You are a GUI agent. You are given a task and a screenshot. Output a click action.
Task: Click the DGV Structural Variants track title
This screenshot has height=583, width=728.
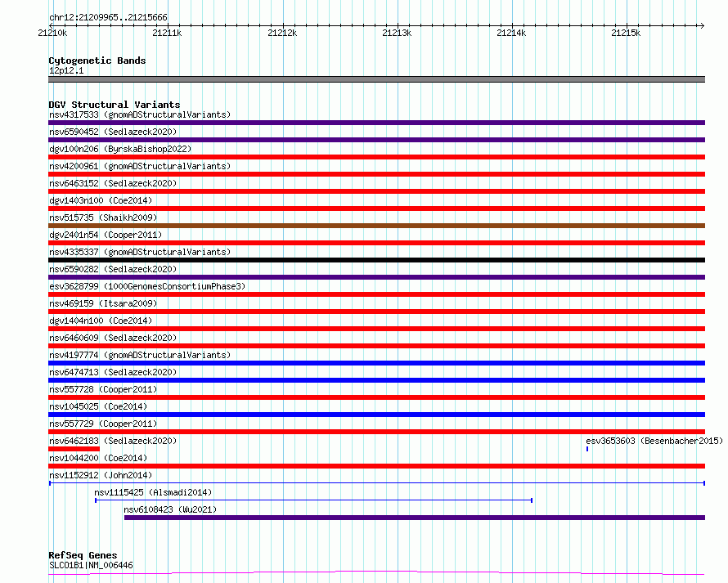(x=115, y=105)
